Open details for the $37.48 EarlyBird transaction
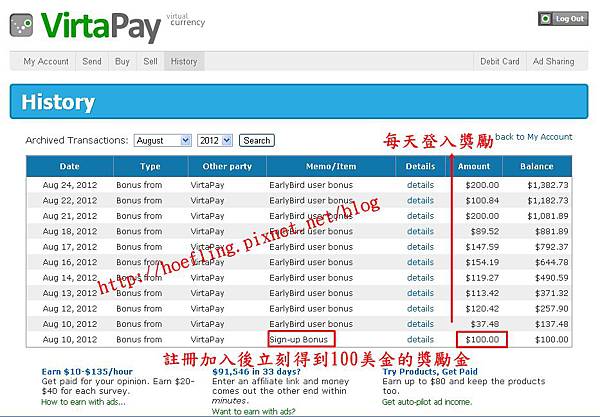This screenshot has width=600, height=417. pyautogui.click(x=420, y=324)
